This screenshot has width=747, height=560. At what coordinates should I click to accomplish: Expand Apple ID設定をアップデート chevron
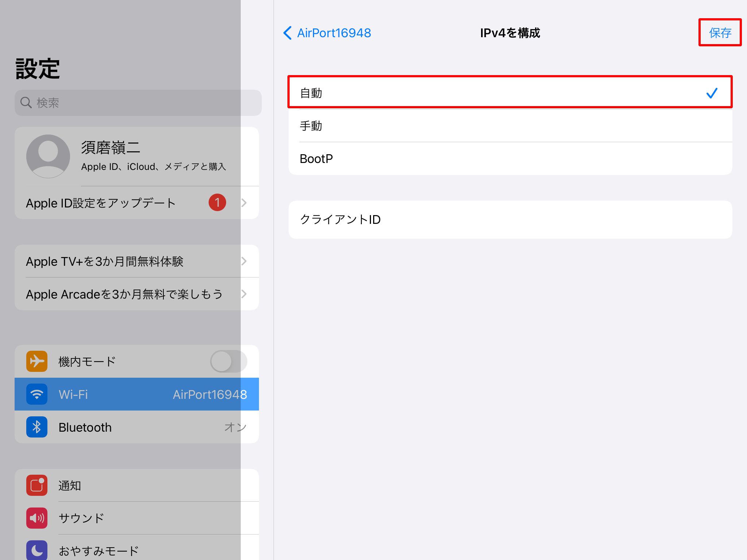tap(244, 203)
